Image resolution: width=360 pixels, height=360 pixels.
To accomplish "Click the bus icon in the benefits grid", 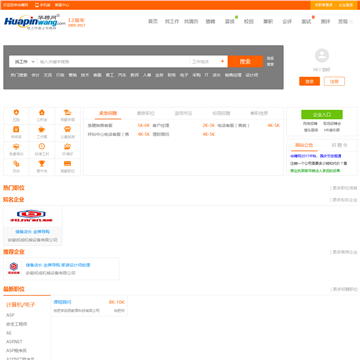I will coord(67,129).
